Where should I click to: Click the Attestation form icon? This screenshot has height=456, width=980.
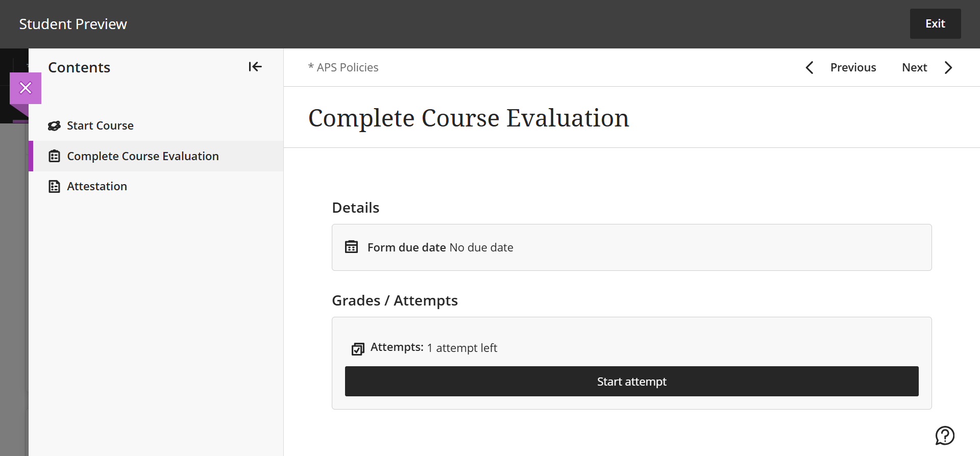click(x=54, y=187)
